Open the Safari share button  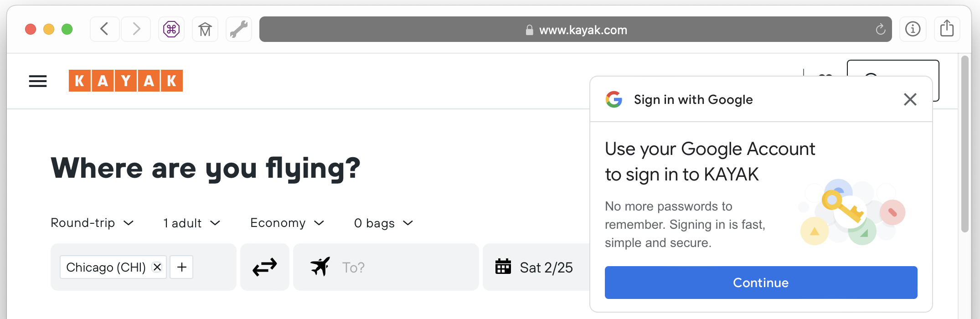[947, 29]
